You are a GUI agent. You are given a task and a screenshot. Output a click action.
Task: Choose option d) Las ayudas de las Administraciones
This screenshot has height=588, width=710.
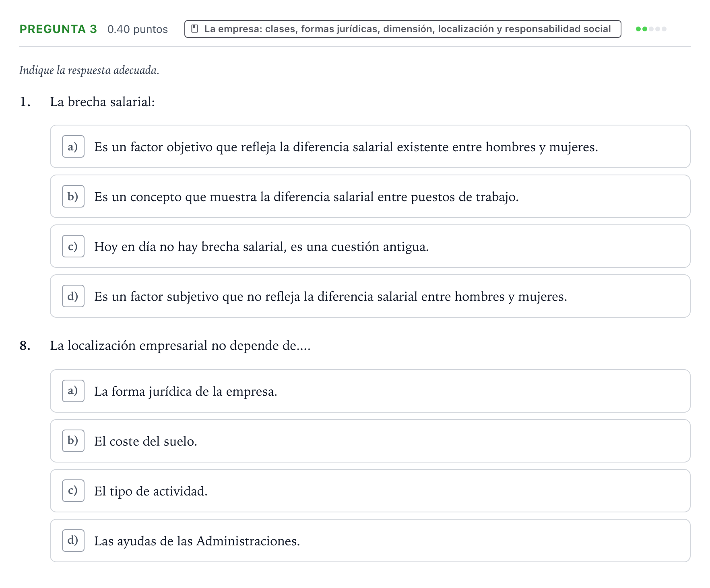point(370,541)
